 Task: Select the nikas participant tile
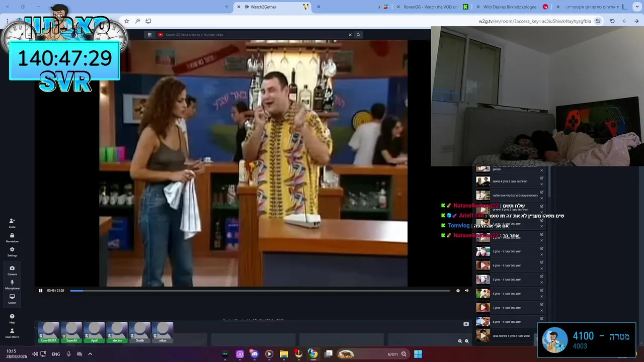[163, 332]
